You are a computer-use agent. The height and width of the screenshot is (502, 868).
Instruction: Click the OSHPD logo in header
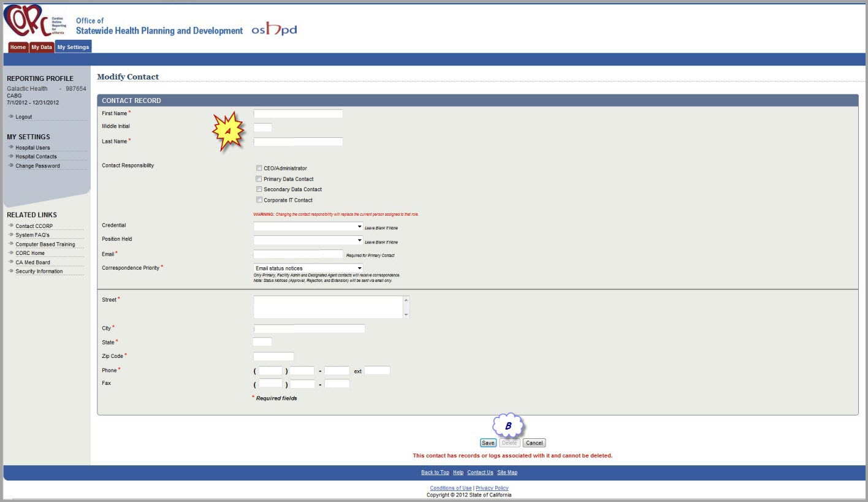(274, 29)
